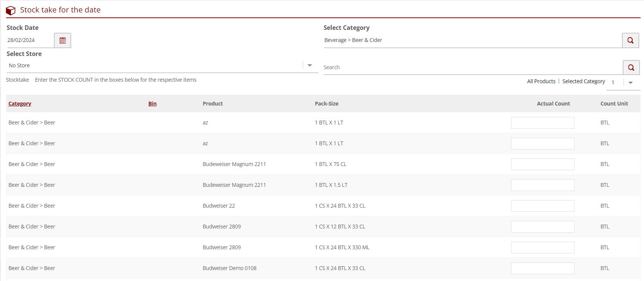
Task: Switch to Selected Category filter
Action: point(583,81)
